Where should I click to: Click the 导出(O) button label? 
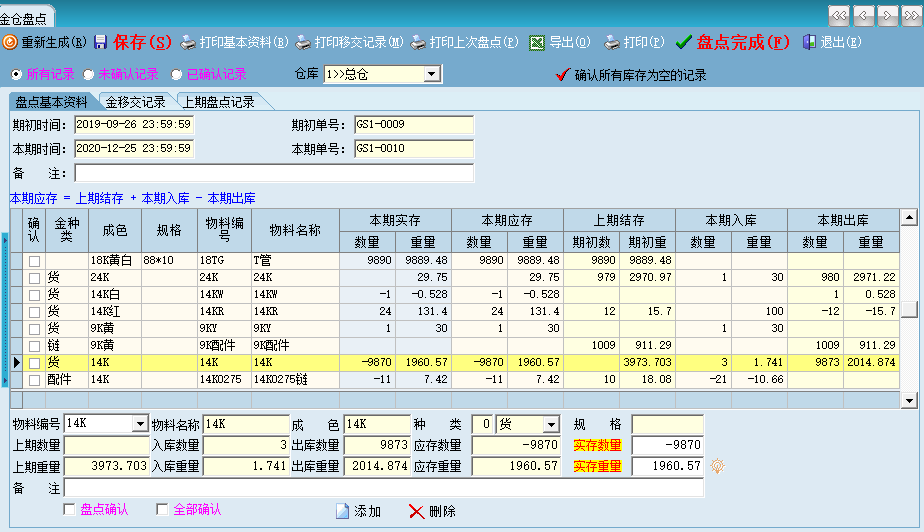pyautogui.click(x=569, y=42)
